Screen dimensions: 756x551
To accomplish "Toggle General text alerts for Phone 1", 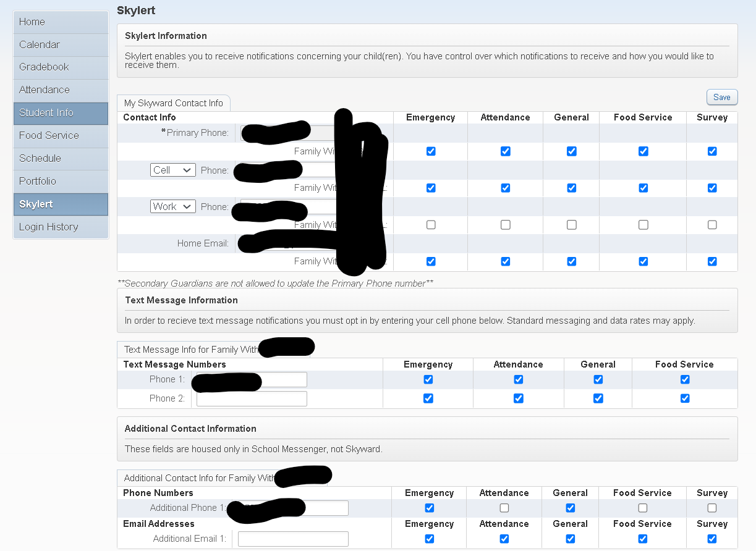I will point(598,379).
